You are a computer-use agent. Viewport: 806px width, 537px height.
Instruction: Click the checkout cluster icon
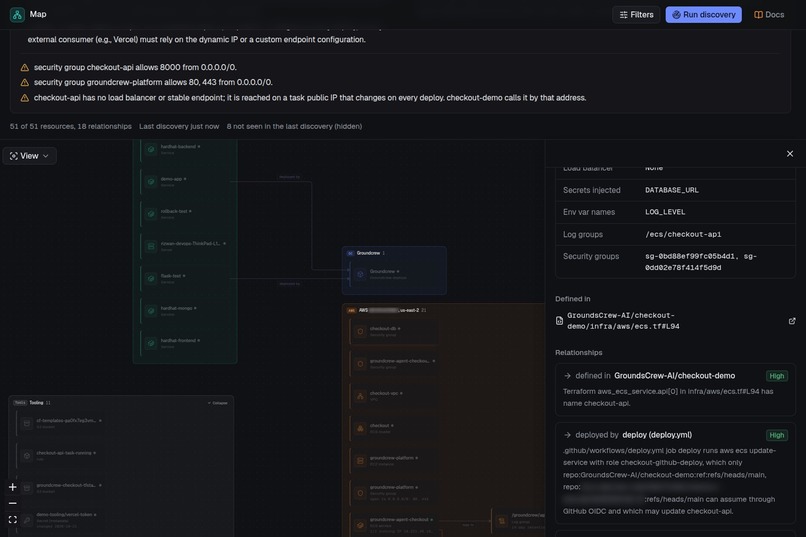click(x=360, y=429)
